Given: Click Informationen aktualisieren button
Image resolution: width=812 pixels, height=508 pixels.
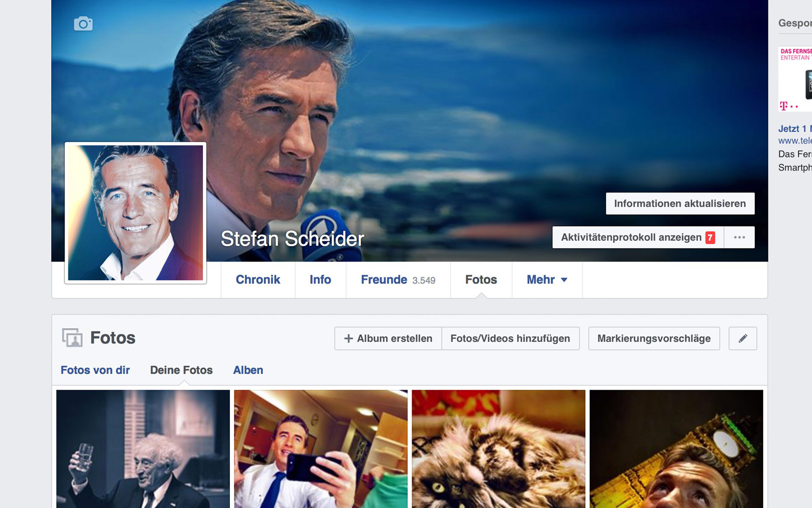Looking at the screenshot, I should click(680, 204).
